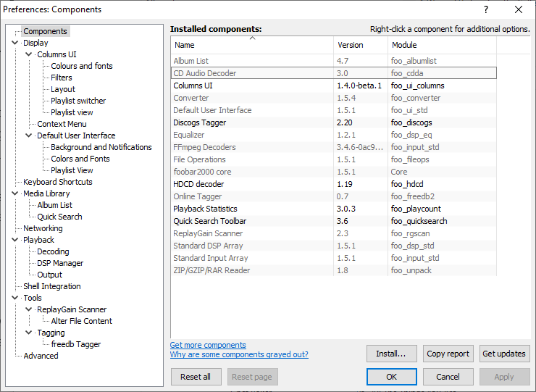Image resolution: width=536 pixels, height=392 pixels.
Task: Open the Layout preferences page
Action: pos(63,89)
